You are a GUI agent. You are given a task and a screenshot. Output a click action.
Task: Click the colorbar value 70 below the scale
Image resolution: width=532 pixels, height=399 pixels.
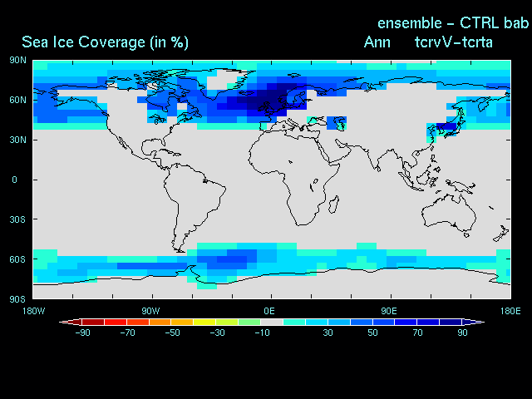point(417,332)
